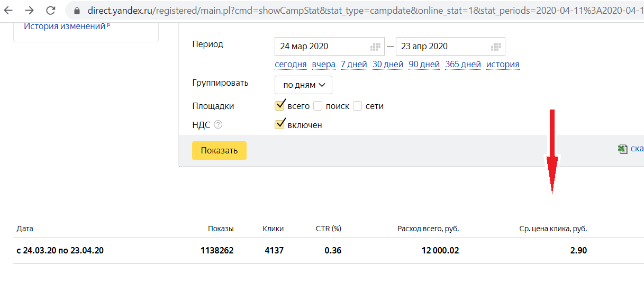This screenshot has height=282, width=644.
Task: Open calendar icon in start date field
Action: (375, 47)
